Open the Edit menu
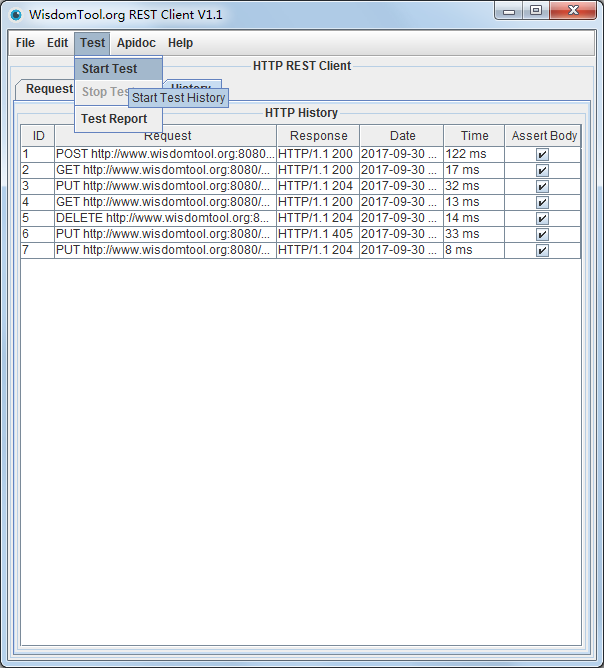 pos(58,43)
